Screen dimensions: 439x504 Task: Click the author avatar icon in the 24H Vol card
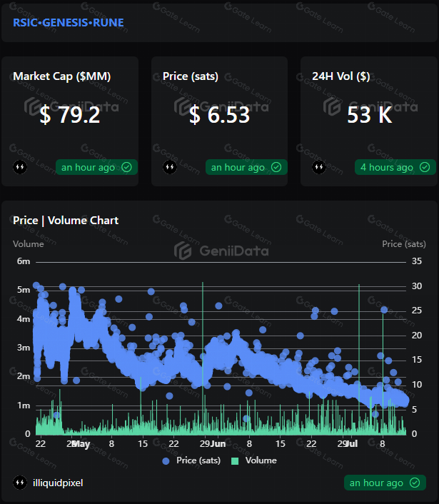[x=319, y=167]
